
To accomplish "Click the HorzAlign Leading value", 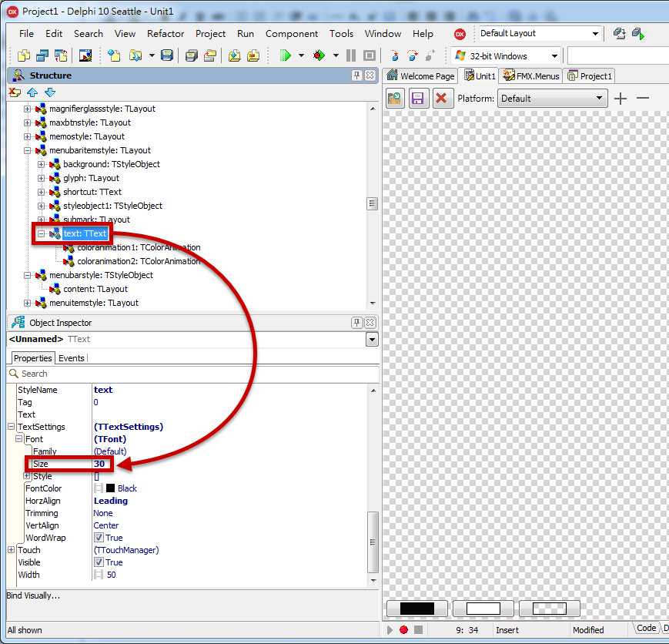I will point(111,501).
